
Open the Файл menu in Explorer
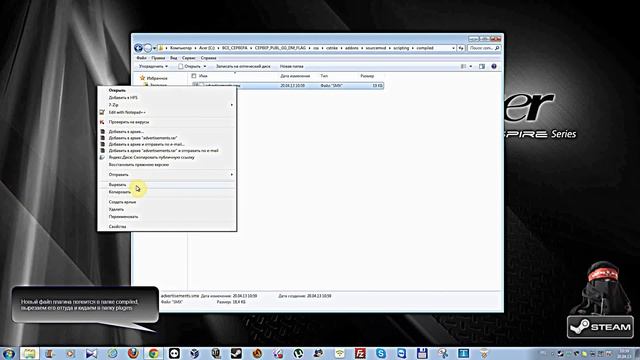coord(141,58)
